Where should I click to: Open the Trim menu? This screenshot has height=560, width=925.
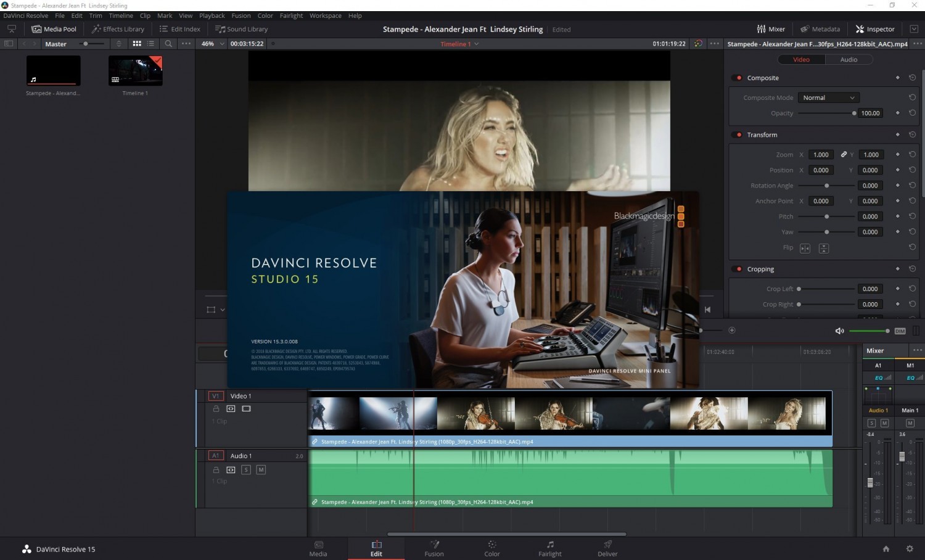tap(96, 15)
